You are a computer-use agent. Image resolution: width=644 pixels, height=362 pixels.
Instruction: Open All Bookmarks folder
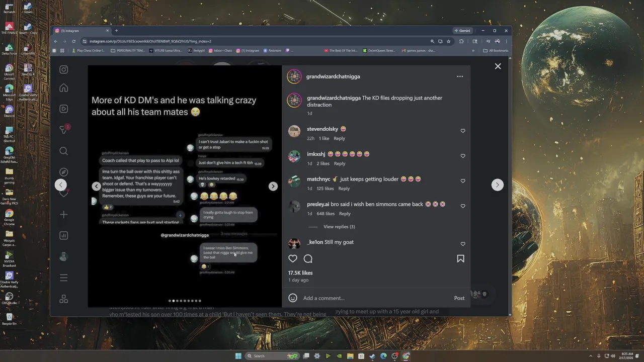496,50
